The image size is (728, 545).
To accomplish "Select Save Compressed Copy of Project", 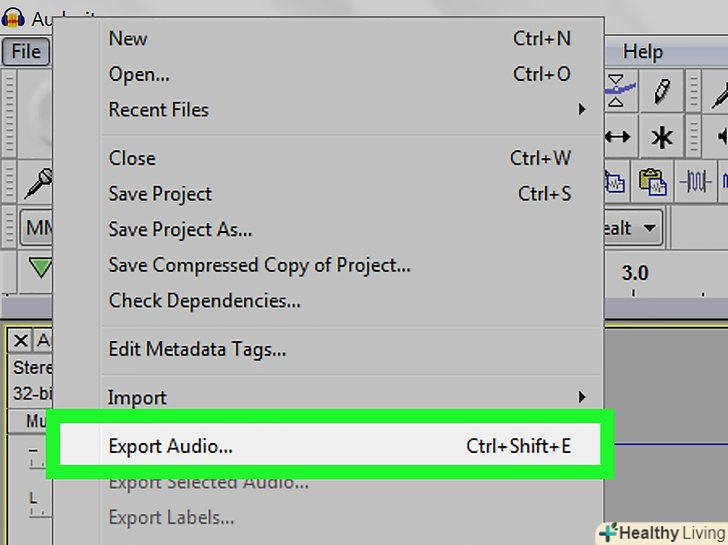I will click(259, 266).
